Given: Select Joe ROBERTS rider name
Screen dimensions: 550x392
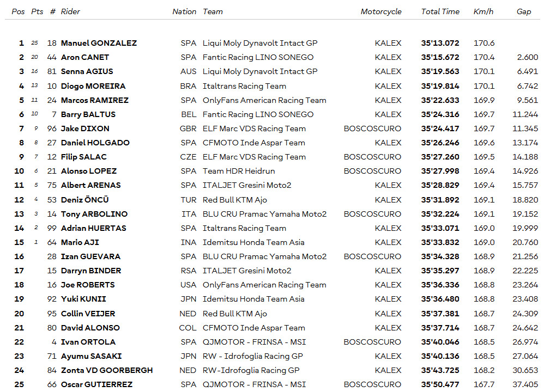Looking at the screenshot, I should tap(88, 285).
